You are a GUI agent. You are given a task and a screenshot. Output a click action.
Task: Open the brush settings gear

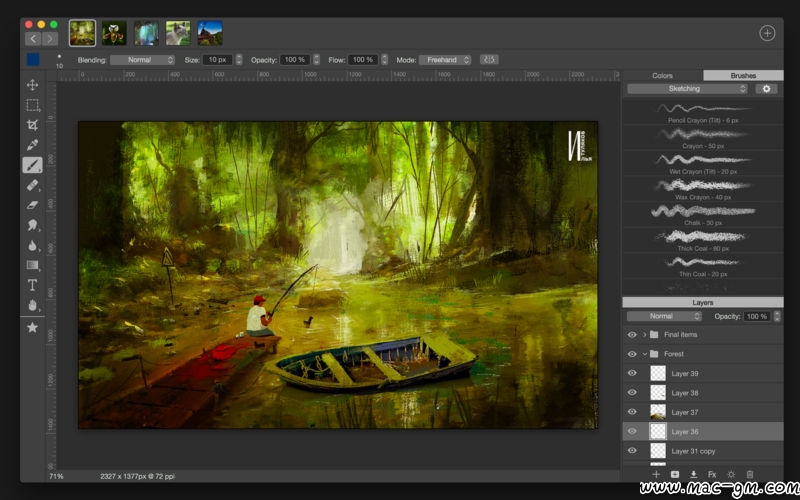[x=766, y=89]
